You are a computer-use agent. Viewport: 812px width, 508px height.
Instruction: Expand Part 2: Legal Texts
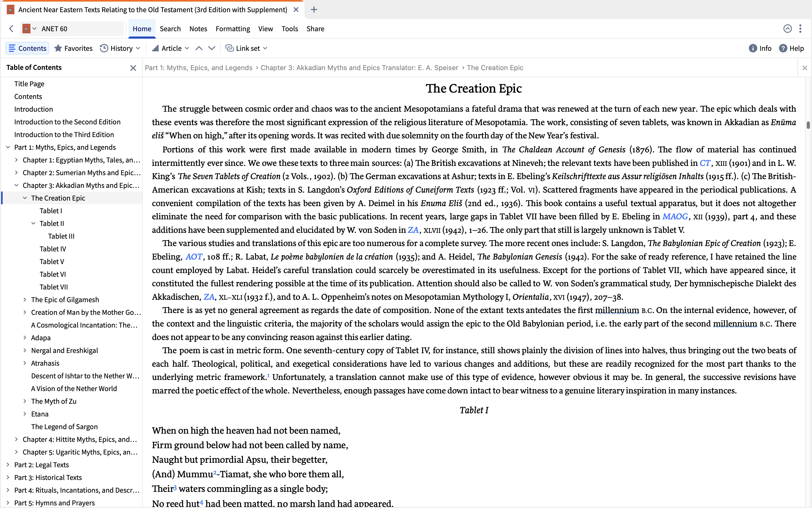[8, 465]
